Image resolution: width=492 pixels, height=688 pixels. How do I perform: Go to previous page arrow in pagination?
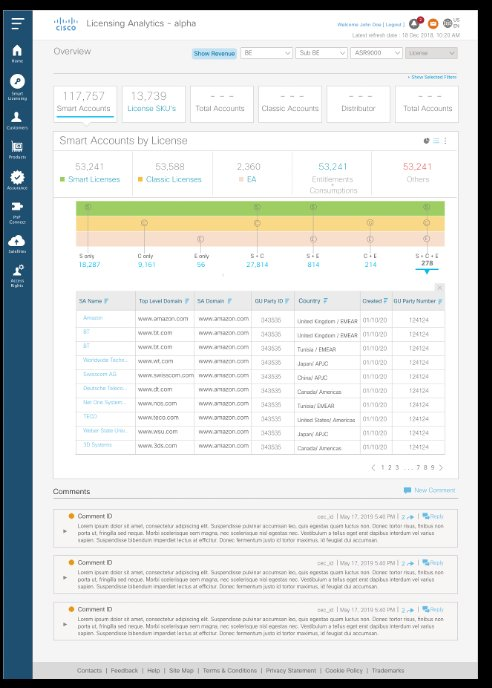[373, 468]
